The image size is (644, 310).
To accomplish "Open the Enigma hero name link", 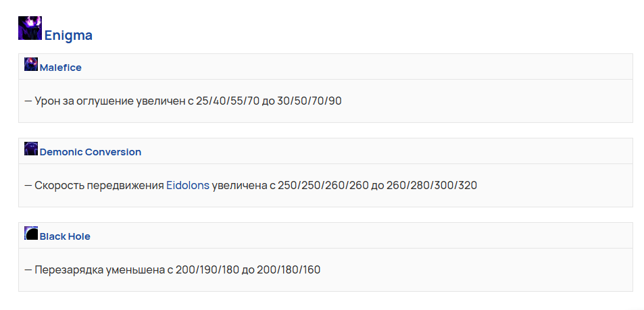I will pyautogui.click(x=68, y=35).
